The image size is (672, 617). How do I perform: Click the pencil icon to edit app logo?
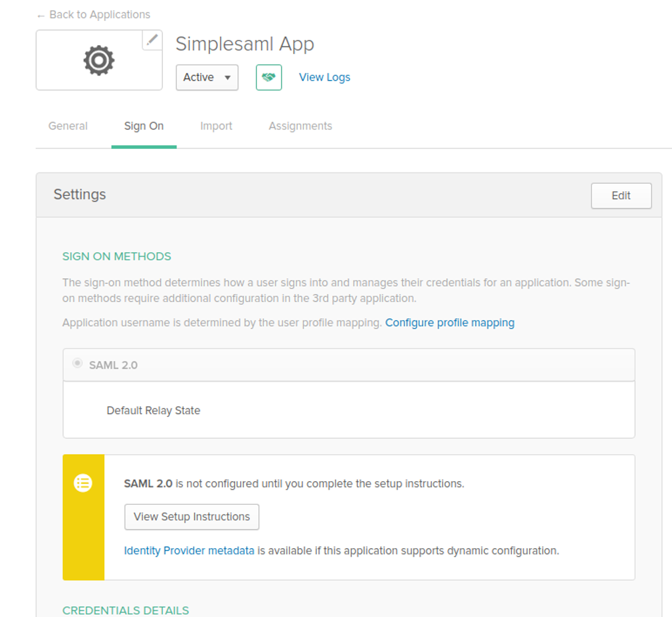tap(152, 40)
